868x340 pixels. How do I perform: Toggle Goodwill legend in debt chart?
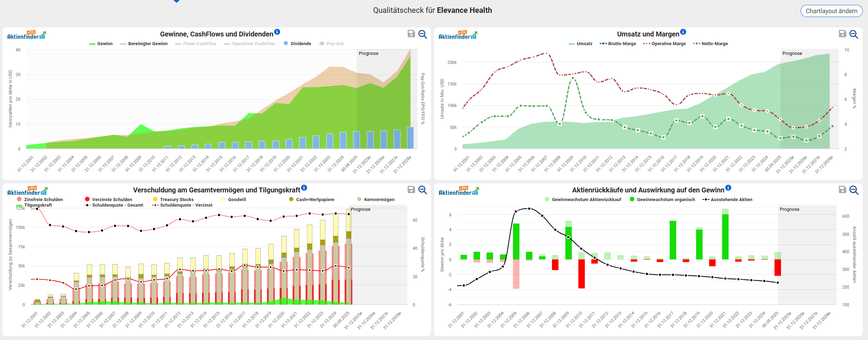(237, 200)
